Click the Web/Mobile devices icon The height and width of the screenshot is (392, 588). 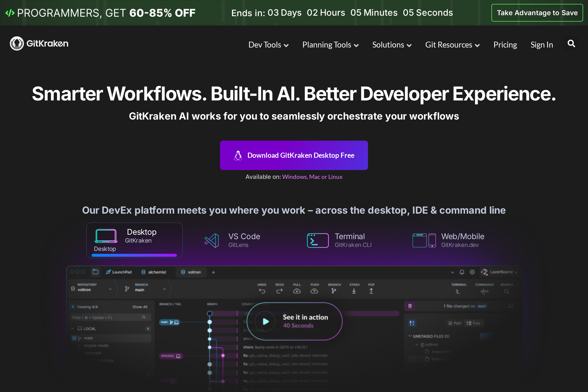point(424,241)
